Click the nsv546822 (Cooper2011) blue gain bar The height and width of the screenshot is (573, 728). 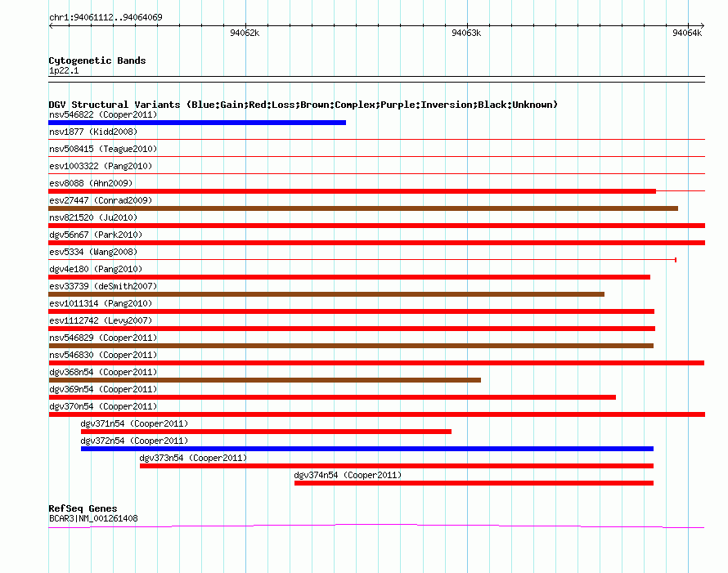point(197,123)
